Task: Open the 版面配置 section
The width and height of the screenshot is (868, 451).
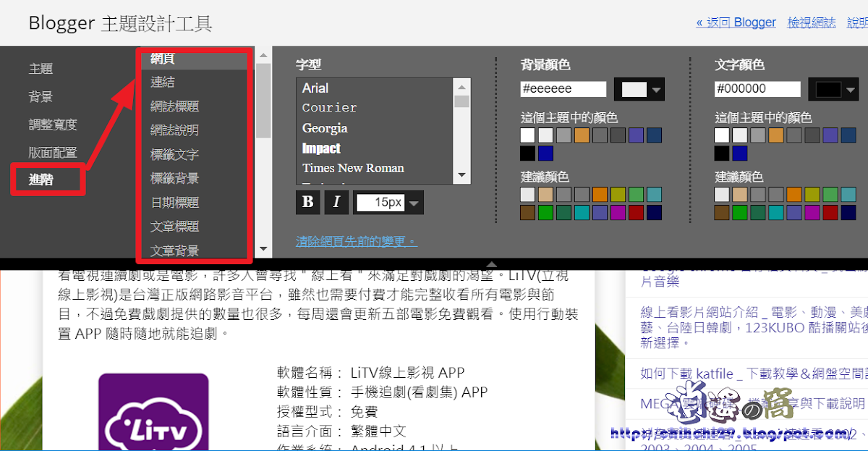Action: point(53,153)
